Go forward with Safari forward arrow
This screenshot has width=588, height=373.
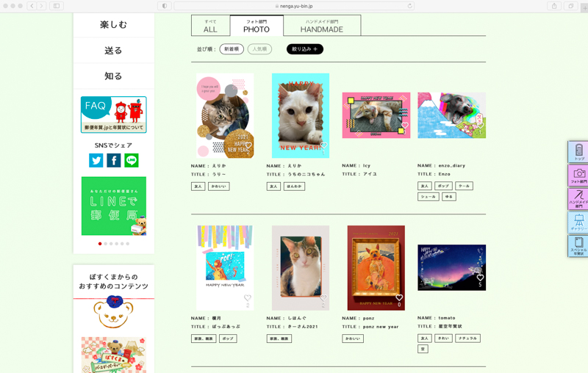pos(42,6)
